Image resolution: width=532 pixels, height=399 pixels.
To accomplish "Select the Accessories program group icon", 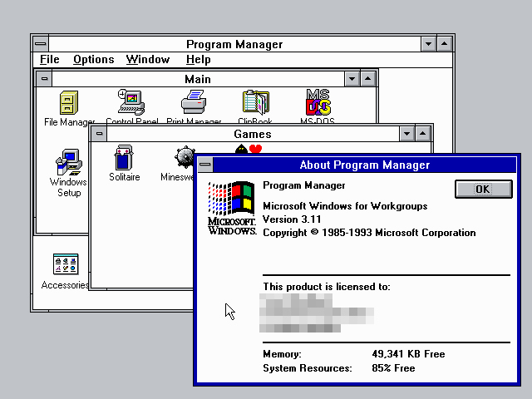I will (x=65, y=266).
